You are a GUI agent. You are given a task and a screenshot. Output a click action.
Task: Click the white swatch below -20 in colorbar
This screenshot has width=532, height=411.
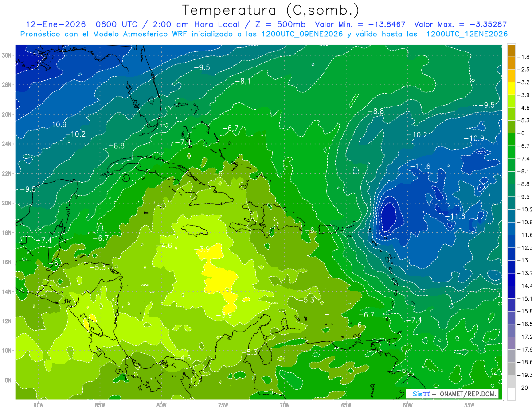coord(511,394)
